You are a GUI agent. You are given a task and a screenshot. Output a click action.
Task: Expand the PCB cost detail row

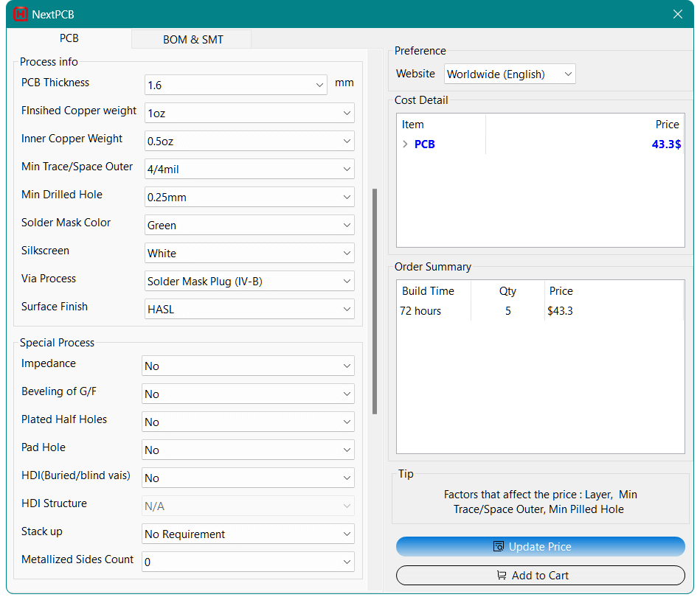(x=405, y=144)
